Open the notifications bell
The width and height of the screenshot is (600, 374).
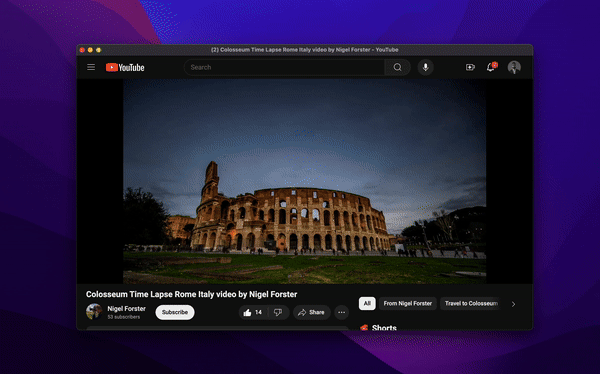[x=491, y=67]
